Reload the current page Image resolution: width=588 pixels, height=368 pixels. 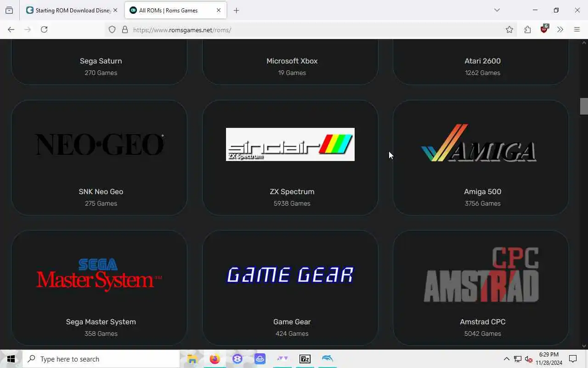tap(44, 29)
